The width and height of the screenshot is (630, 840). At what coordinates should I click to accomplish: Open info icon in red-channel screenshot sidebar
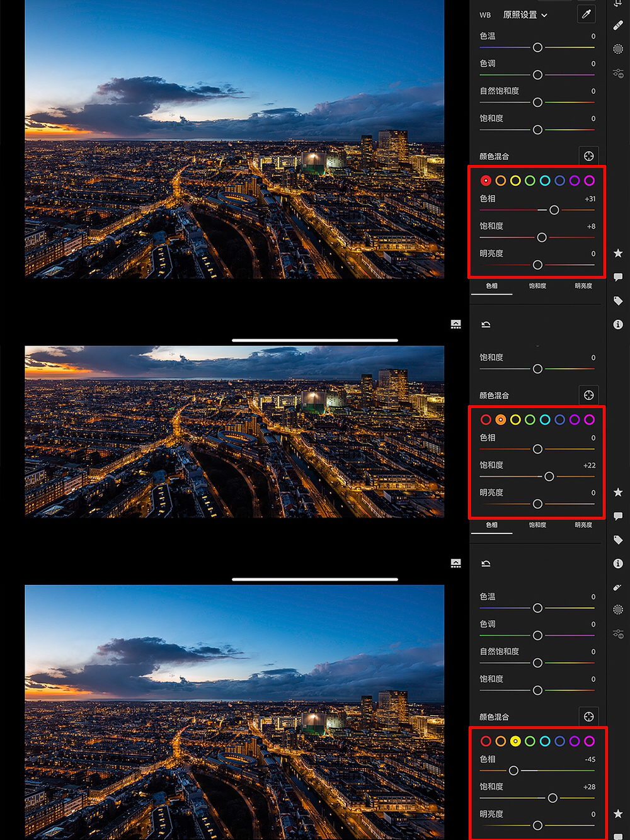[618, 325]
